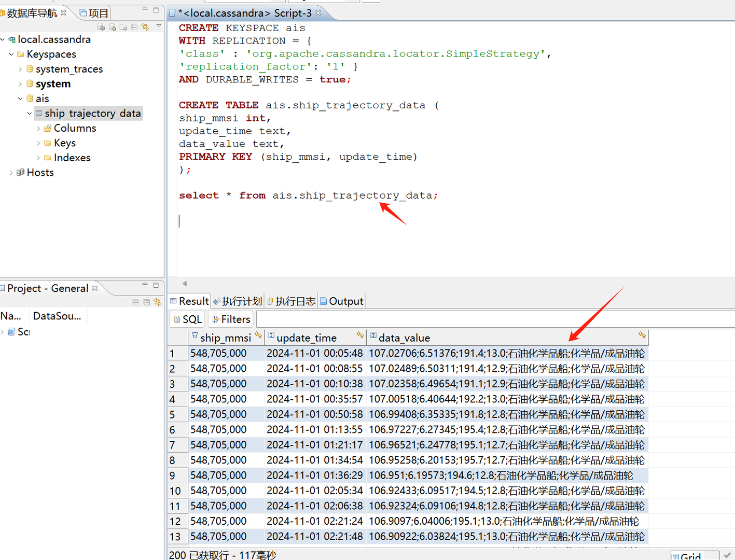735x560 pixels.
Task: Sort by the data_value column icon
Action: point(642,335)
